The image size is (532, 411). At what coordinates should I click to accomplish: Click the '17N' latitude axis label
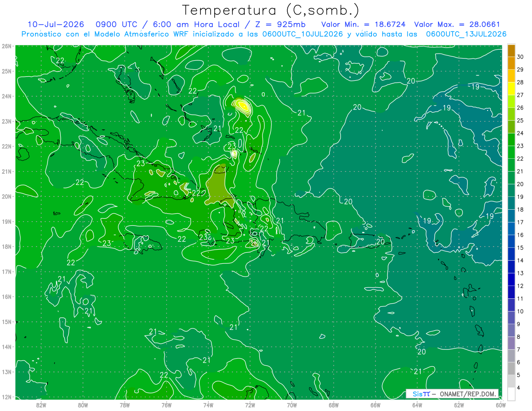(x=7, y=271)
